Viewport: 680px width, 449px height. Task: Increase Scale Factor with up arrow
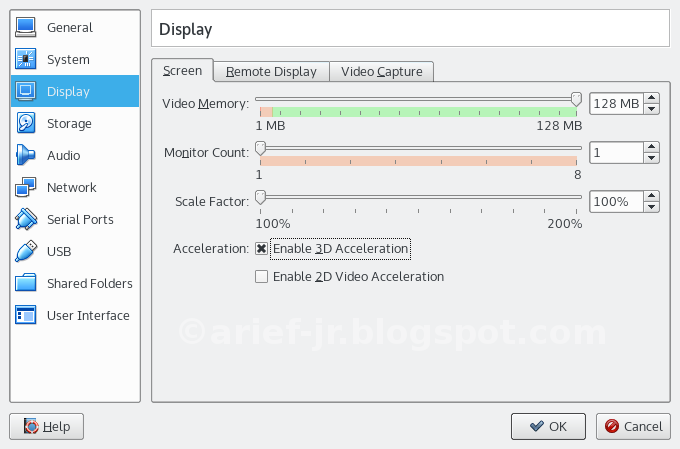point(652,196)
